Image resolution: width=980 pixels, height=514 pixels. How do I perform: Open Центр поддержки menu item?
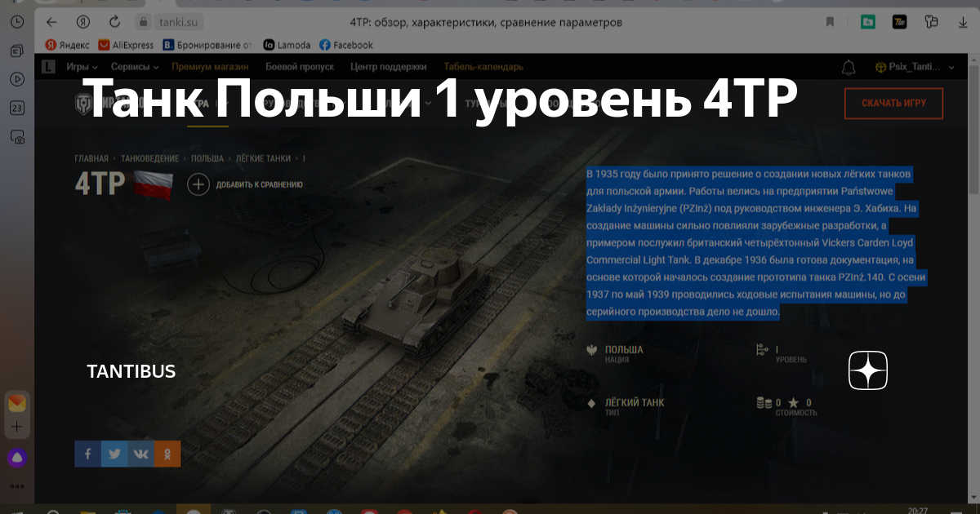click(388, 67)
